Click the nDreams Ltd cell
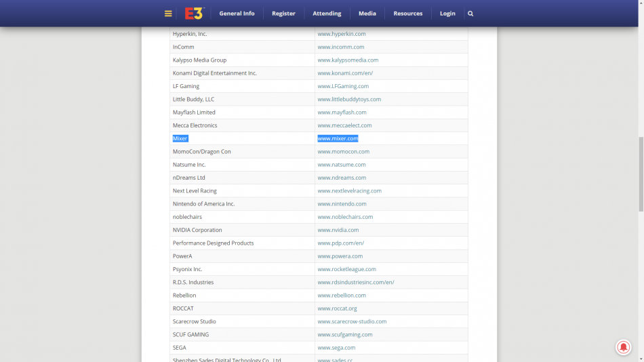 click(x=242, y=178)
